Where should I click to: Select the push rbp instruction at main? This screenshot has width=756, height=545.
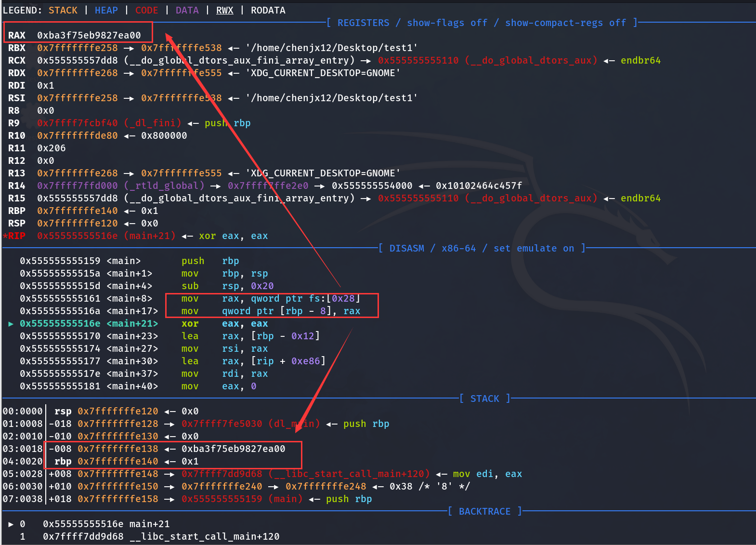coord(210,261)
